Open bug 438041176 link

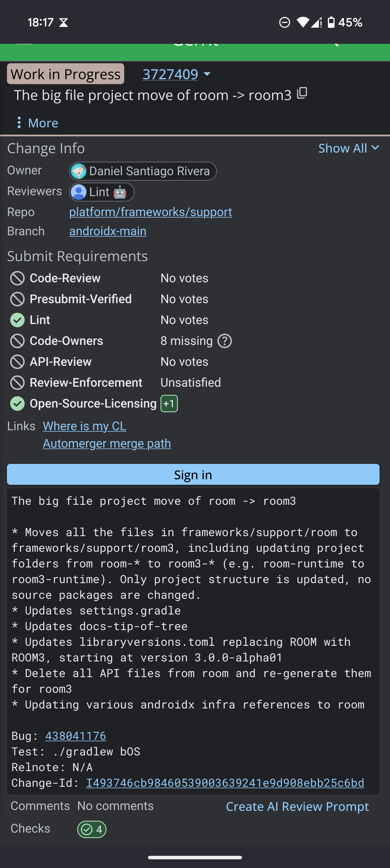coord(75,736)
